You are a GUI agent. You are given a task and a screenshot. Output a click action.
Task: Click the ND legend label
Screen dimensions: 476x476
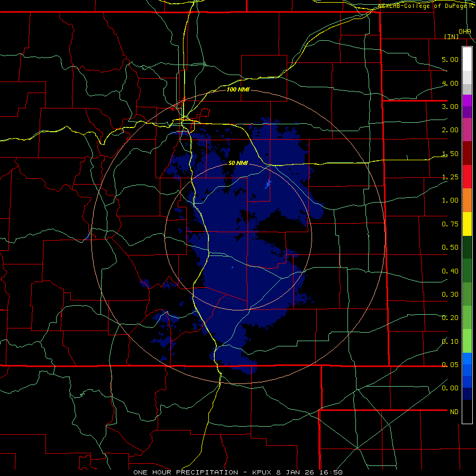454,412
